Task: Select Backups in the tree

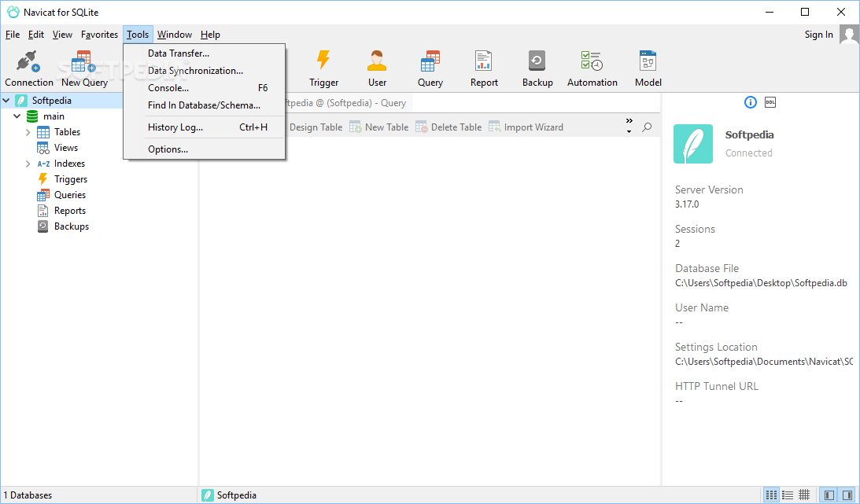Action: (72, 226)
